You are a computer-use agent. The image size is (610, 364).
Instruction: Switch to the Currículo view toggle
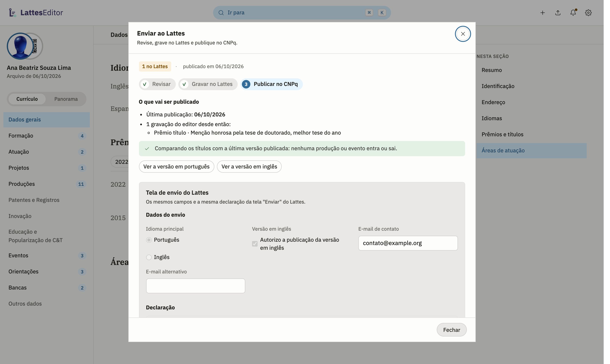click(27, 99)
